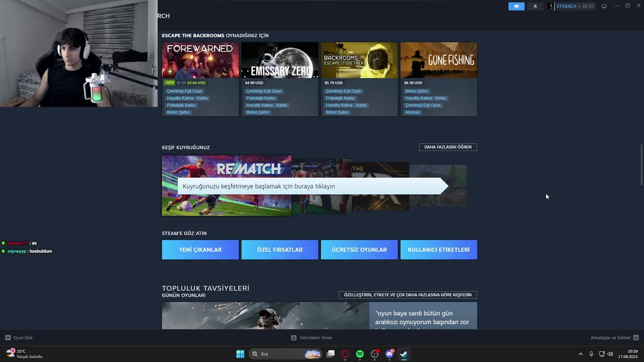644x362 pixels.
Task: Open Opera GX from the taskbar
Action: coord(345,354)
